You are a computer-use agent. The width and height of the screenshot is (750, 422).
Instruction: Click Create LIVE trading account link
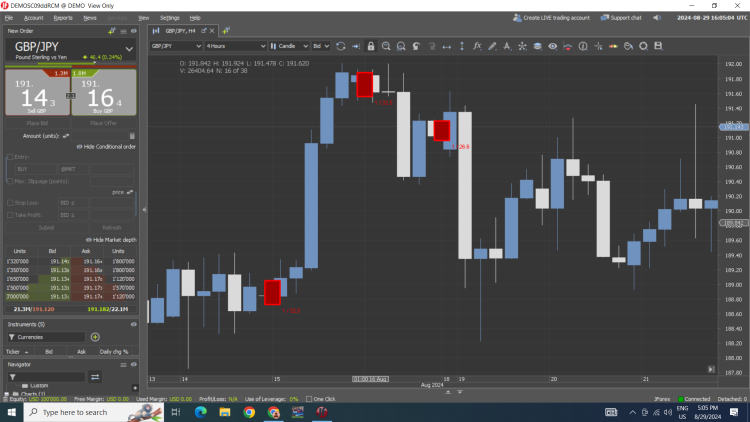pos(551,18)
